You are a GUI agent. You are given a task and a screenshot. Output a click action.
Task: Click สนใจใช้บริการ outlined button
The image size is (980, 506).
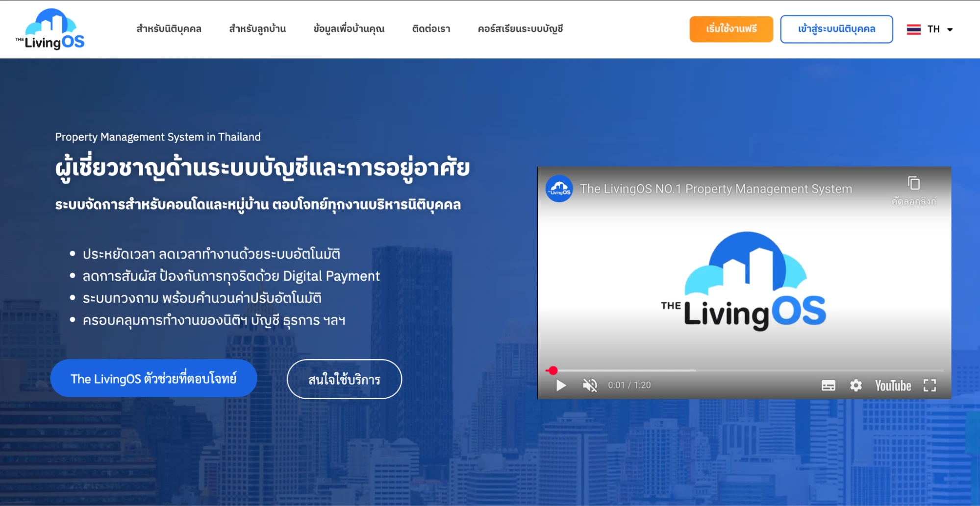[344, 379]
